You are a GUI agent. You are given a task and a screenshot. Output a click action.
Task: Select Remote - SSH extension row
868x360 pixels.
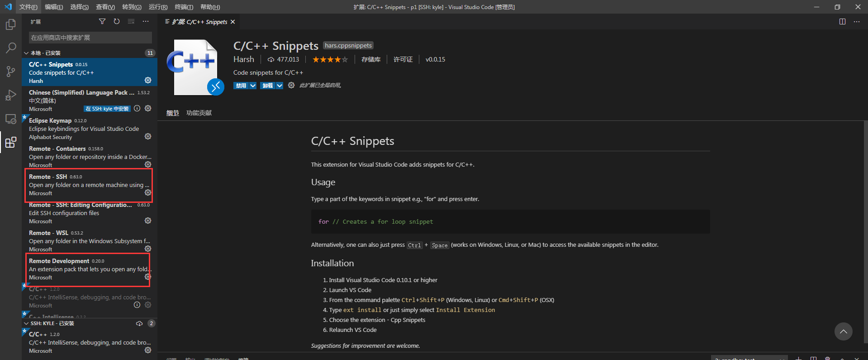pyautogui.click(x=90, y=185)
